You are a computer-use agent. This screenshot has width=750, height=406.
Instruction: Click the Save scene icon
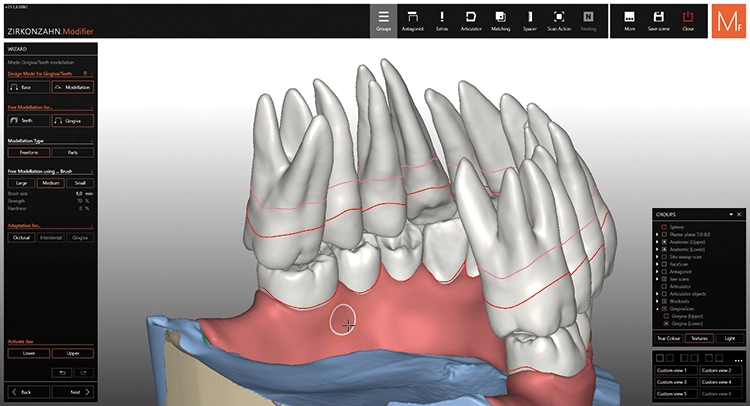click(x=659, y=21)
